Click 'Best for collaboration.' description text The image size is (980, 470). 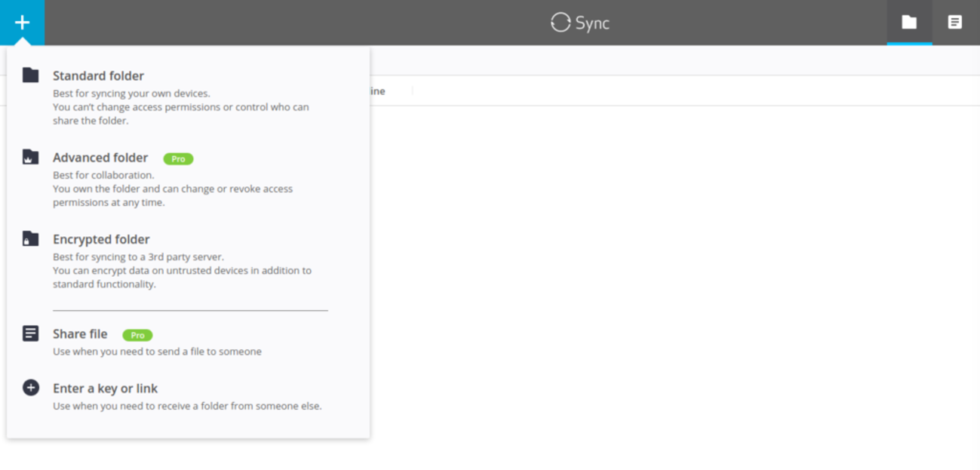(x=103, y=175)
